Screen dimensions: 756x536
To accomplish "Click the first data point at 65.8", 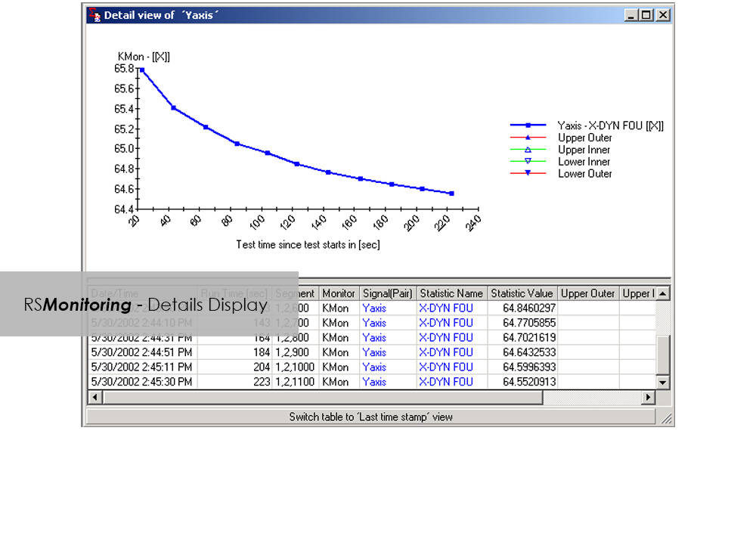I will tap(142, 70).
